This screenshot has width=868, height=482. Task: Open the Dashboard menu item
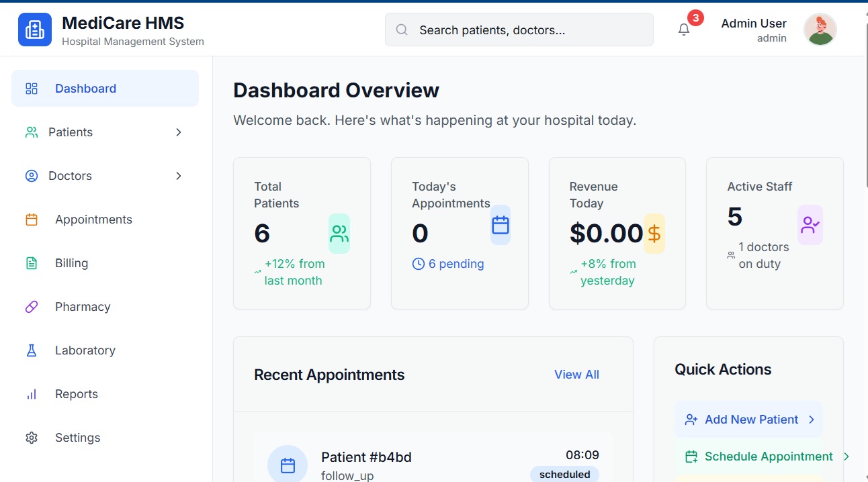click(x=85, y=89)
